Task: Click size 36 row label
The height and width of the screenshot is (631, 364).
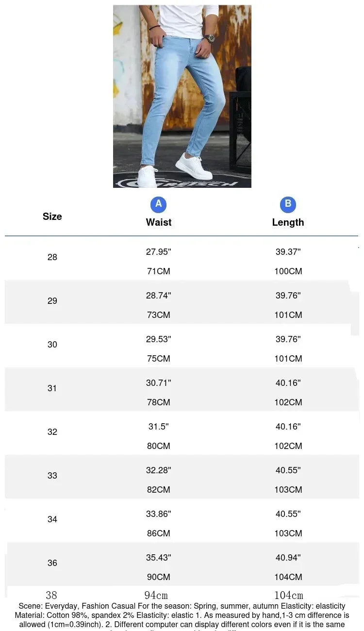Action: 52,563
